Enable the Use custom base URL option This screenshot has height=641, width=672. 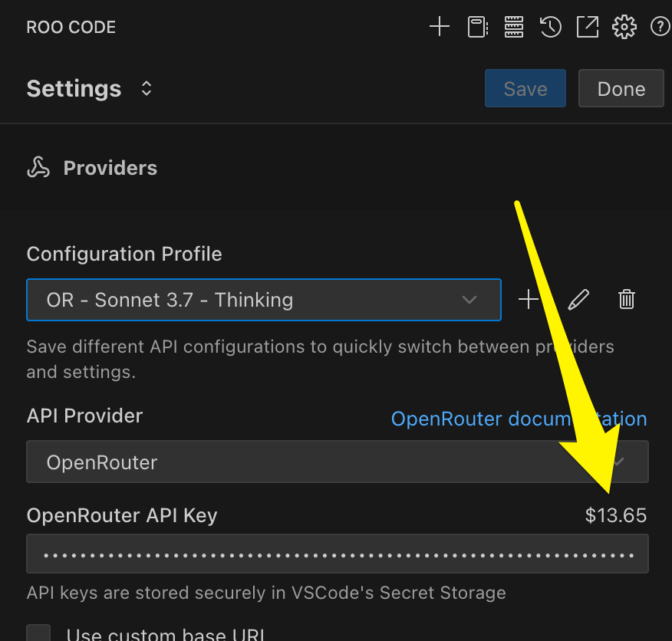[38, 633]
